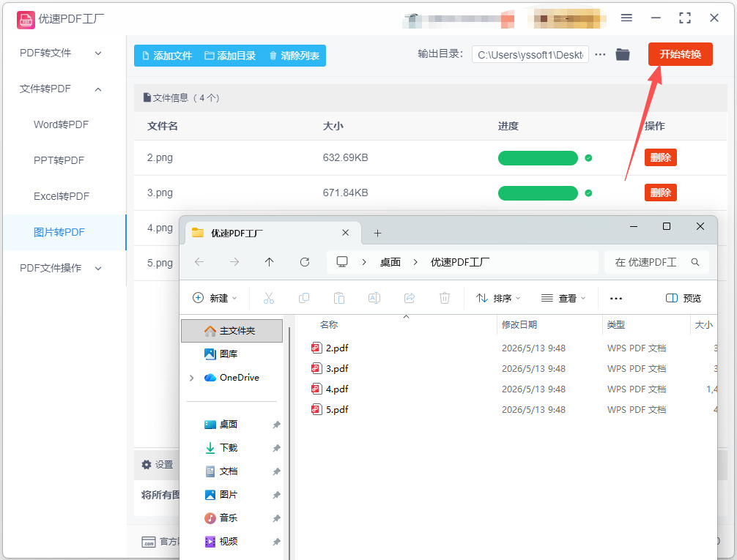The image size is (737, 560).
Task: Click the 2.png progress bar
Action: (538, 158)
